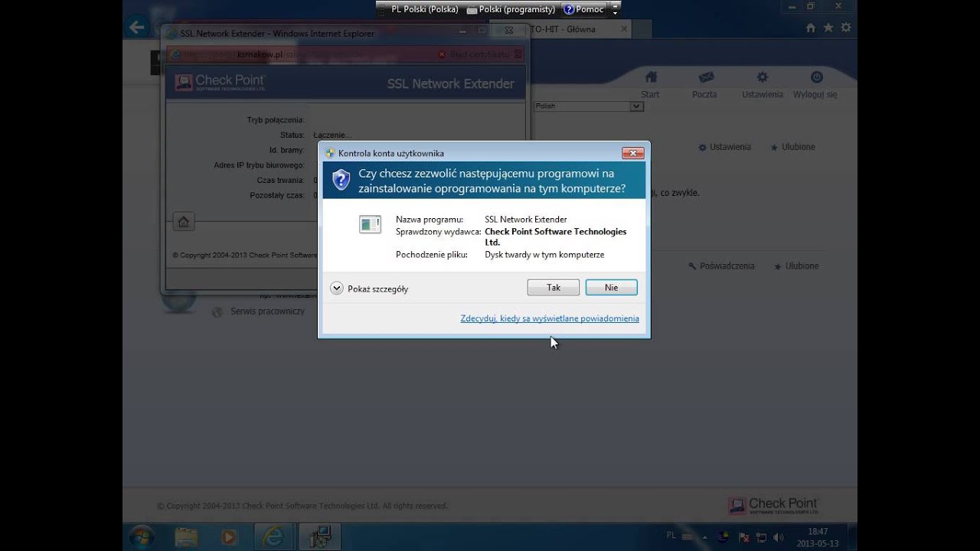Screen dimensions: 980x551
Task: Expand Pokaż szczegóły details chevron
Action: click(336, 289)
